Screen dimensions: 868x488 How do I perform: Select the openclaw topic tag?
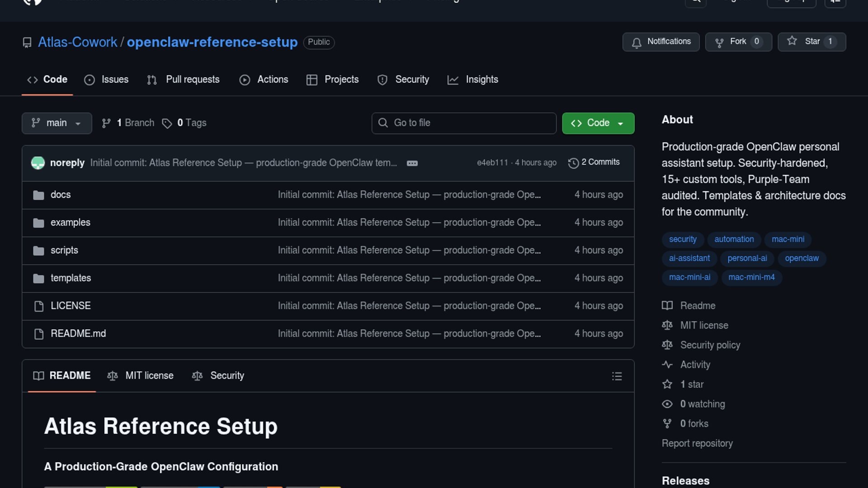802,258
